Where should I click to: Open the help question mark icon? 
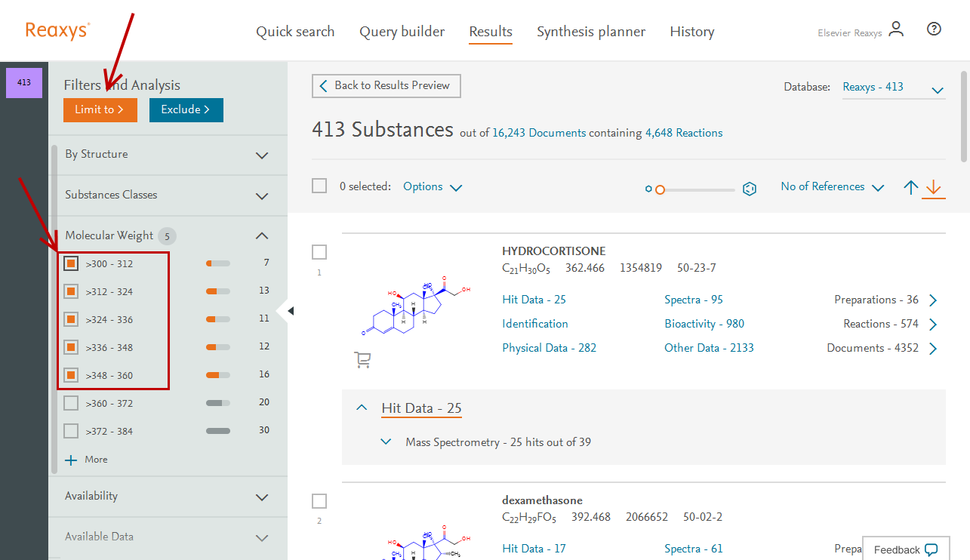coord(934,29)
